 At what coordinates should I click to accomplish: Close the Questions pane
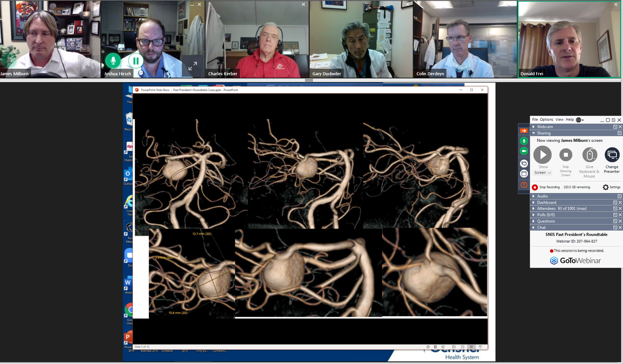point(620,221)
